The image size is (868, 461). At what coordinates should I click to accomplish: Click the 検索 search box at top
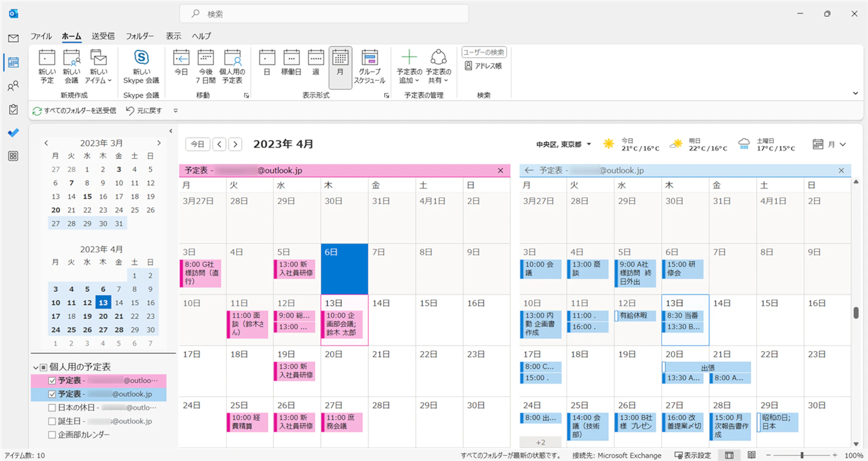click(x=324, y=14)
